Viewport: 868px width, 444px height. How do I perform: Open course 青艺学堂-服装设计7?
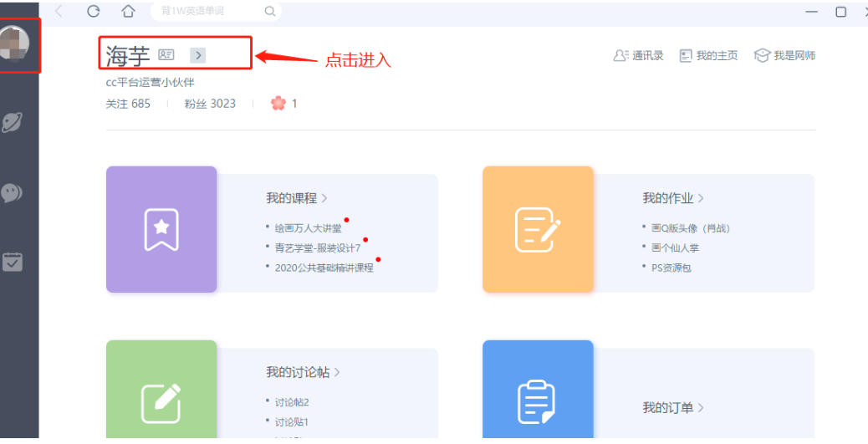tap(318, 248)
